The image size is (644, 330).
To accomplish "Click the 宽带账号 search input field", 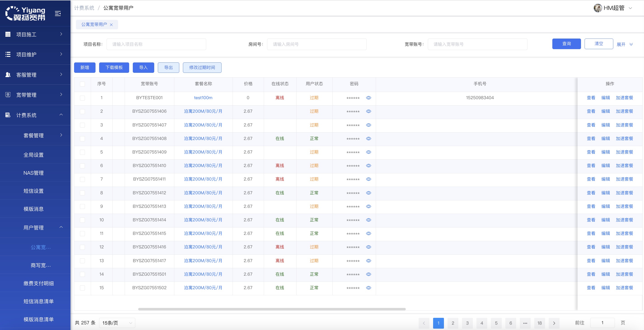I will pyautogui.click(x=477, y=44).
